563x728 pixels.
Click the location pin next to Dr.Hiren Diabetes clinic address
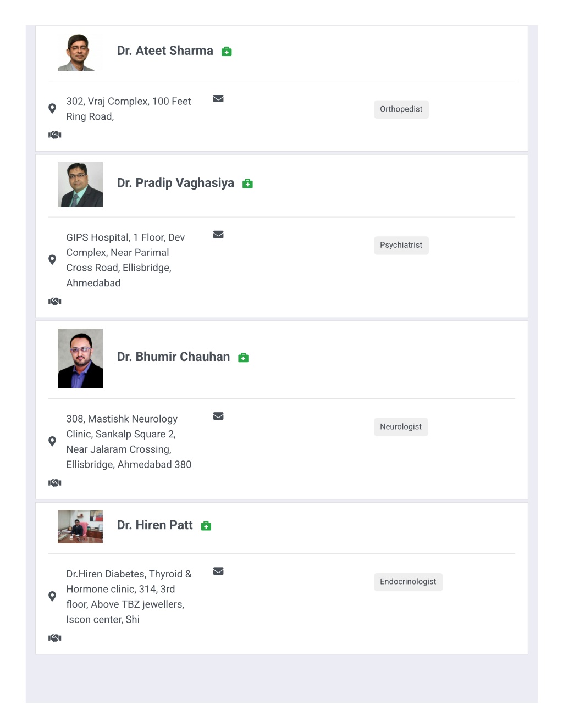pos(52,596)
